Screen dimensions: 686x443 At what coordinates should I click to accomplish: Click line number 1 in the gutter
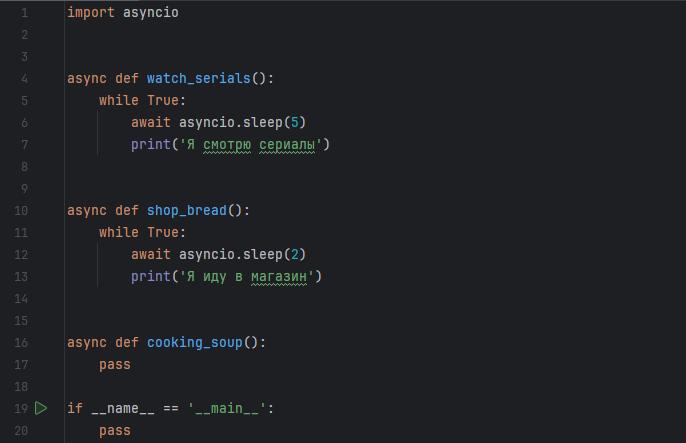(24, 13)
